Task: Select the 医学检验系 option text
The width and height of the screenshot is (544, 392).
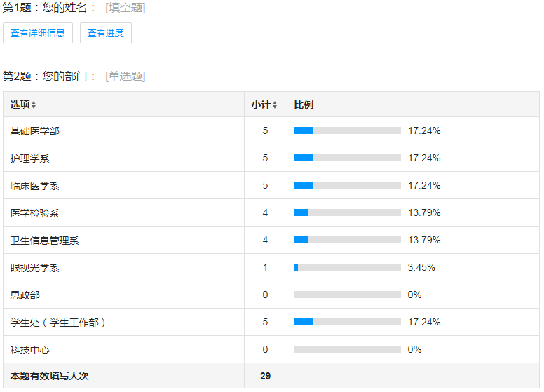Action: coord(34,213)
